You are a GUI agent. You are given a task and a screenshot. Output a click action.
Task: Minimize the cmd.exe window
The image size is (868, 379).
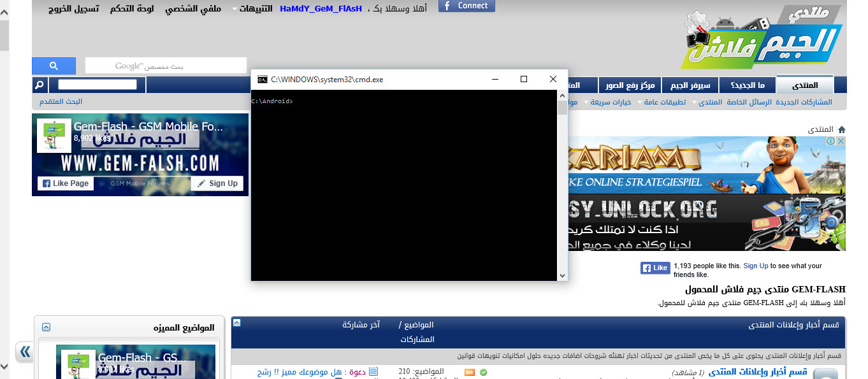(x=495, y=79)
